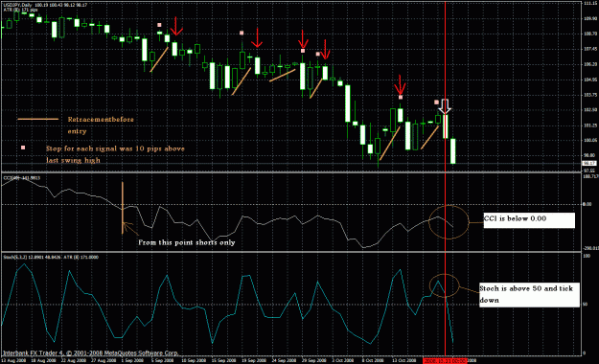The image size is (599, 364).
Task: Click the Interbank FX Trader 4 copyright text
Action: (x=90, y=353)
